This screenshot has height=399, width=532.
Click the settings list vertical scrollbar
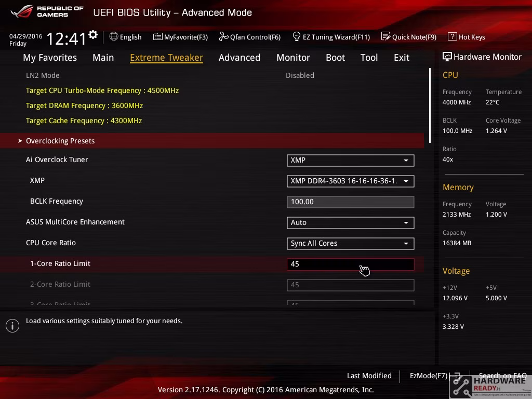(430, 105)
